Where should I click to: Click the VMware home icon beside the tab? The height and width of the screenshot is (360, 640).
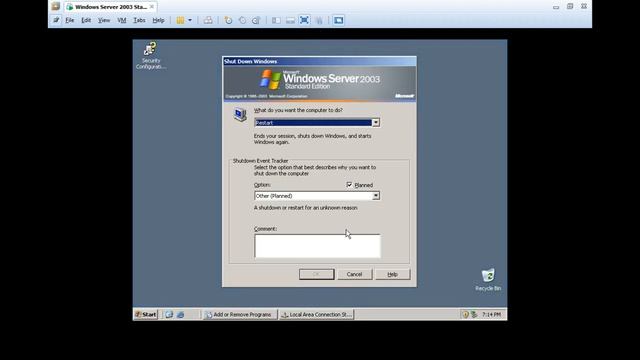(56, 7)
